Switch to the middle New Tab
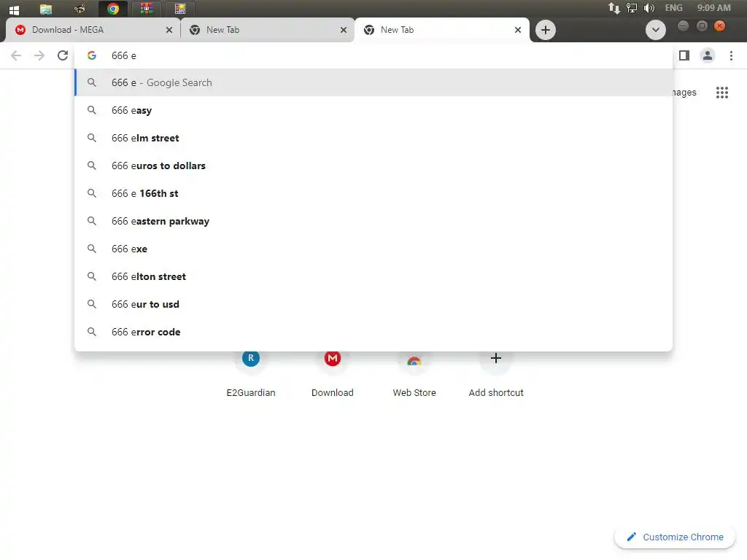Viewport: 747px width, 560px height. coord(268,30)
